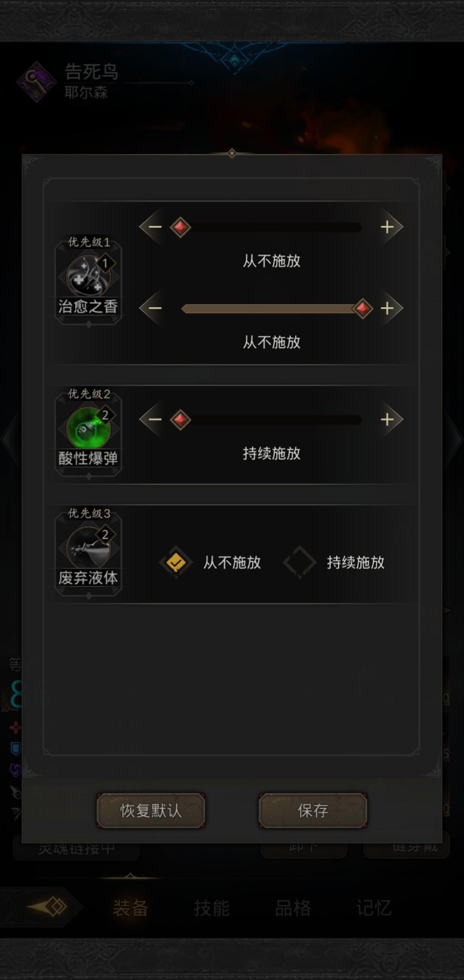Click the 恢复默认 button
The image size is (464, 980).
(x=151, y=811)
